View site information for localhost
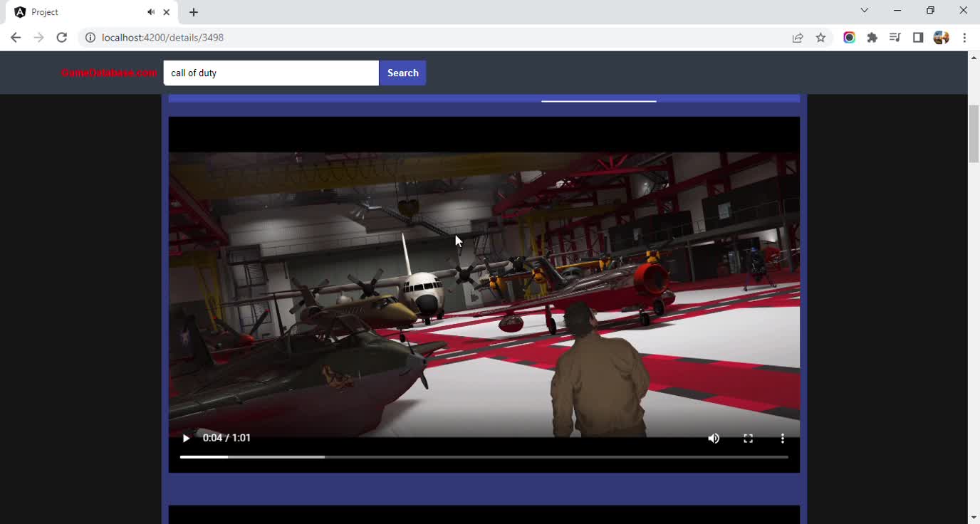The width and height of the screenshot is (980, 524). pos(90,38)
